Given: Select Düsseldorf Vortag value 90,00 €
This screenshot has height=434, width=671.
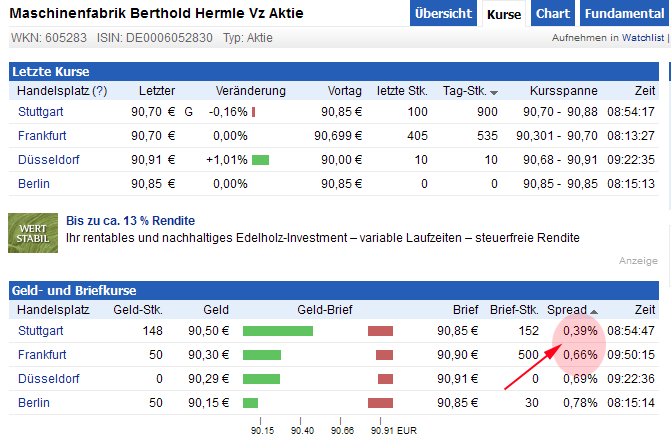Looking at the screenshot, I should [x=341, y=160].
